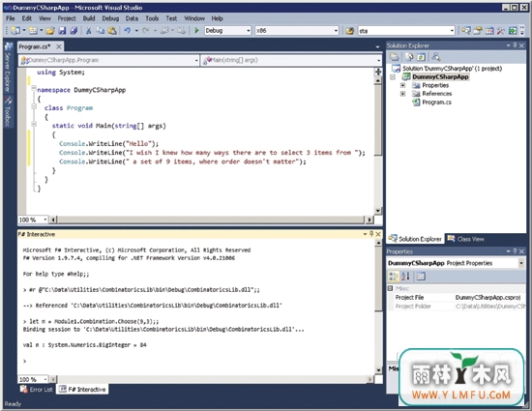
Task: Click the New Project toolbar icon
Action: tap(15, 31)
